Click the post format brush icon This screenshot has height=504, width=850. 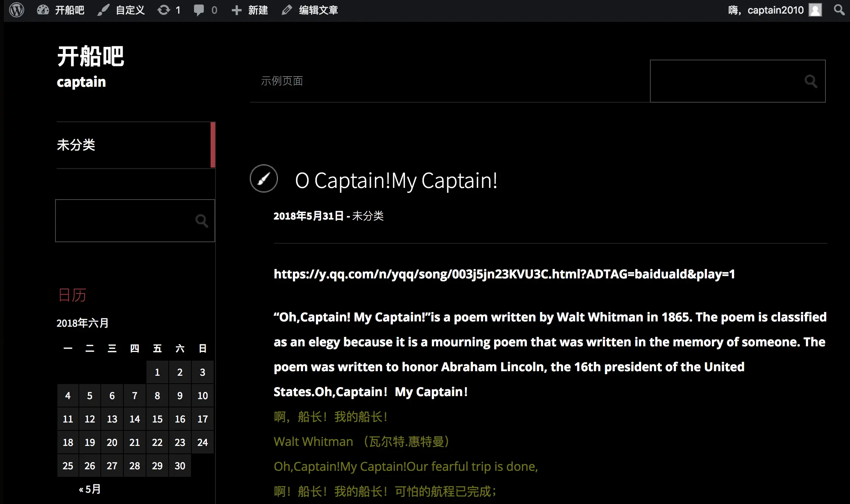click(264, 178)
